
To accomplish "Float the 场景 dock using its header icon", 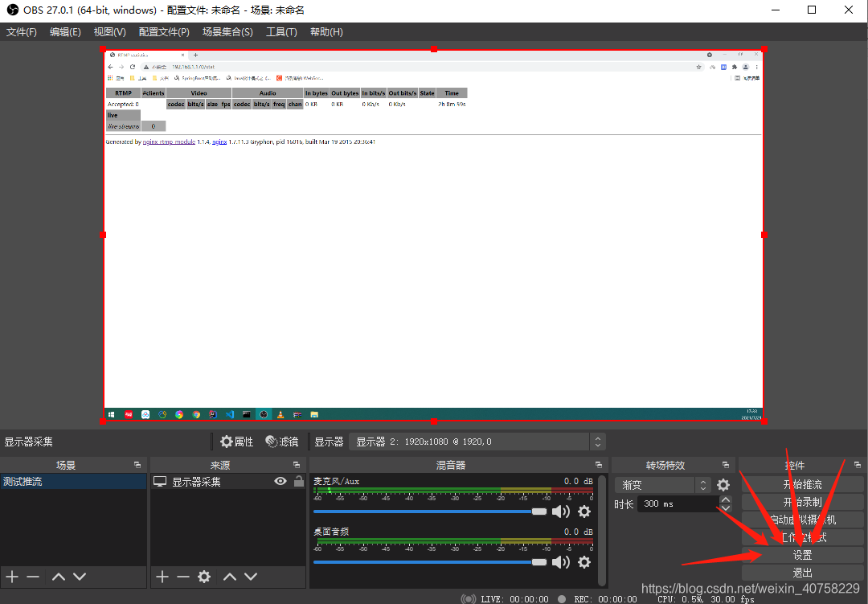I will (137, 465).
